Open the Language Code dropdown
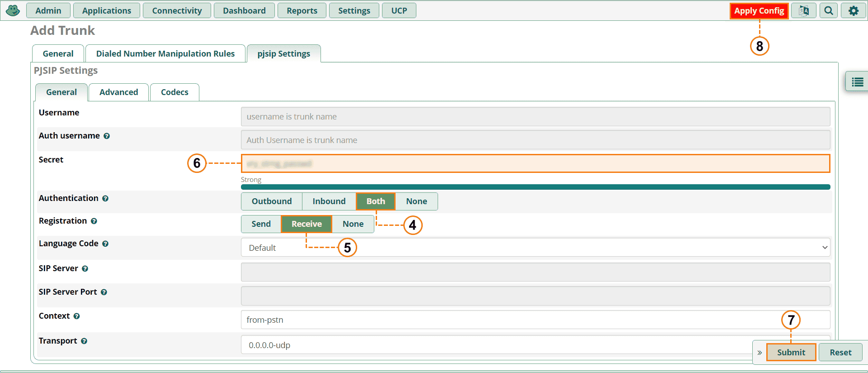Screen dimensions: 868x373 pyautogui.click(x=535, y=248)
